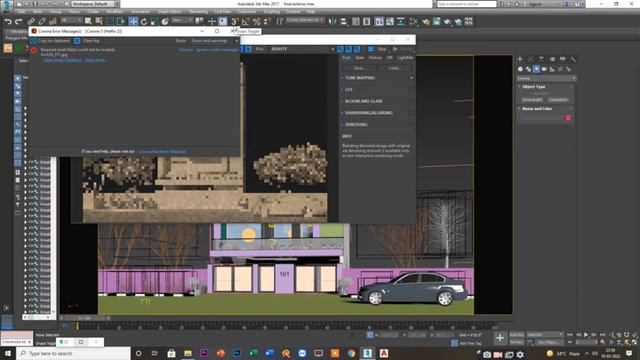Screen dimensions: 640x360
Task: Switch to the History tab in VFB
Action: click(x=375, y=58)
